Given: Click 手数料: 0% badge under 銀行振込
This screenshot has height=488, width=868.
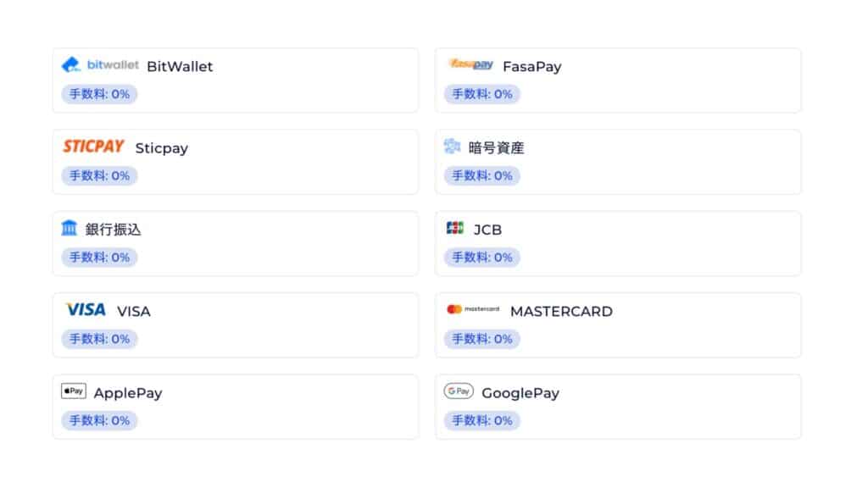Looking at the screenshot, I should click(99, 258).
